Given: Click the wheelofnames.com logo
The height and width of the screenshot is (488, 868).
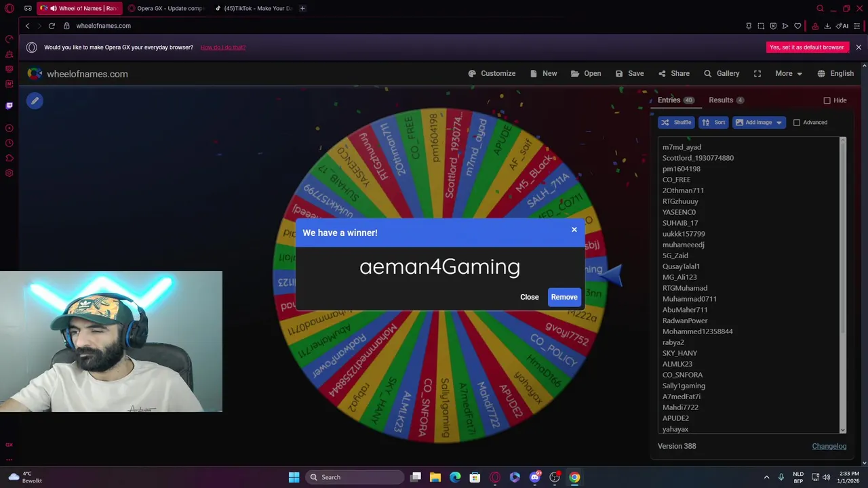Looking at the screenshot, I should (x=77, y=74).
